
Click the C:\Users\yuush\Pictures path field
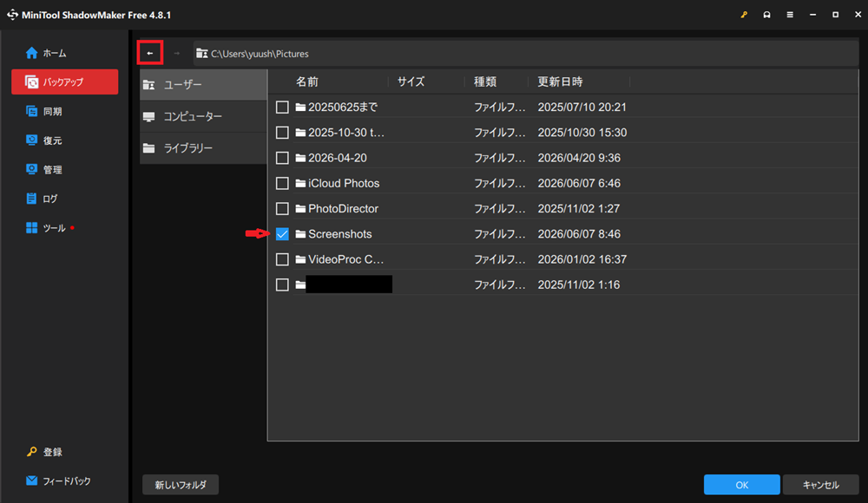(526, 54)
